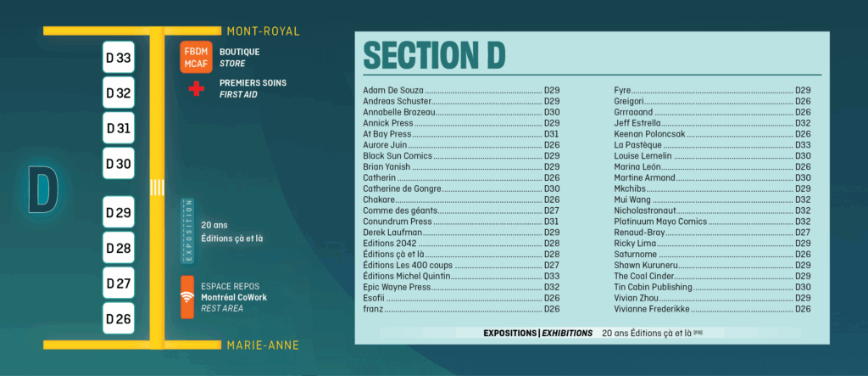Click the Marie-Anne street label

tap(264, 345)
